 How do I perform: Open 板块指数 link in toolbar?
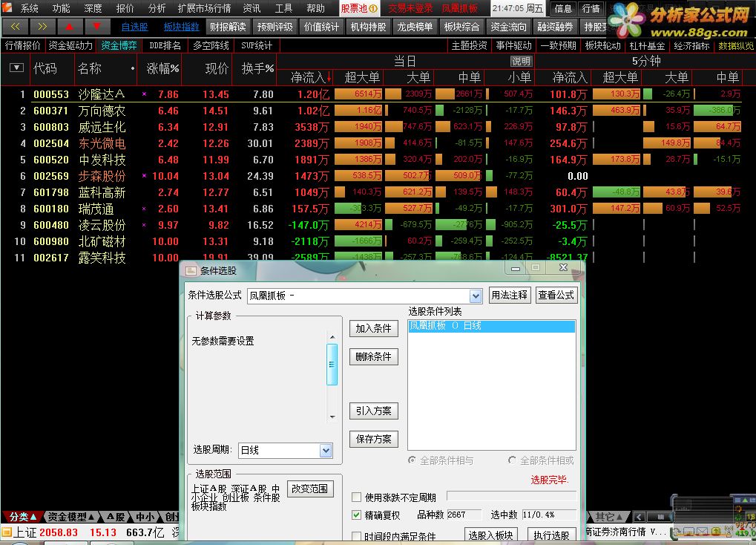[181, 27]
